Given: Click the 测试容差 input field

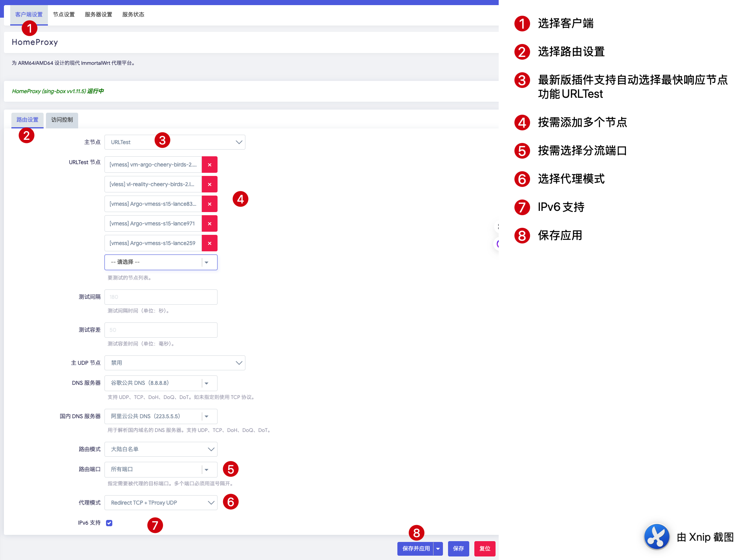Looking at the screenshot, I should tap(161, 330).
